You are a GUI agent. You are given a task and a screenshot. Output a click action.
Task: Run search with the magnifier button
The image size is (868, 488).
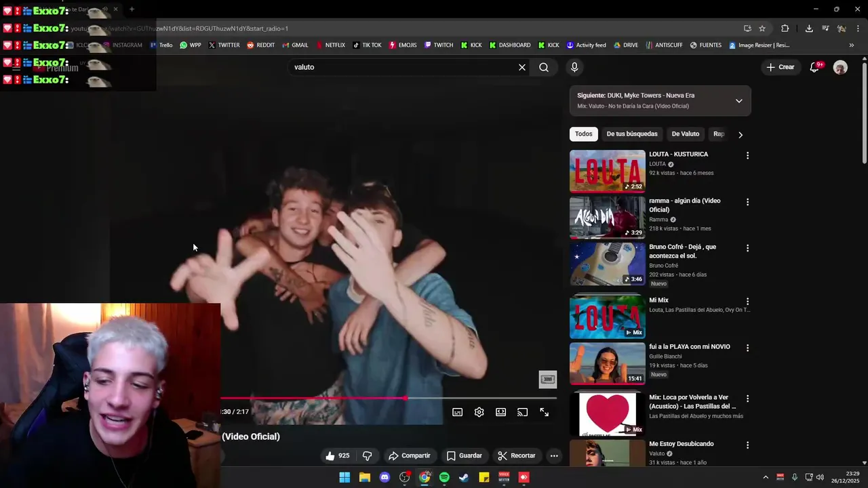[x=544, y=67]
